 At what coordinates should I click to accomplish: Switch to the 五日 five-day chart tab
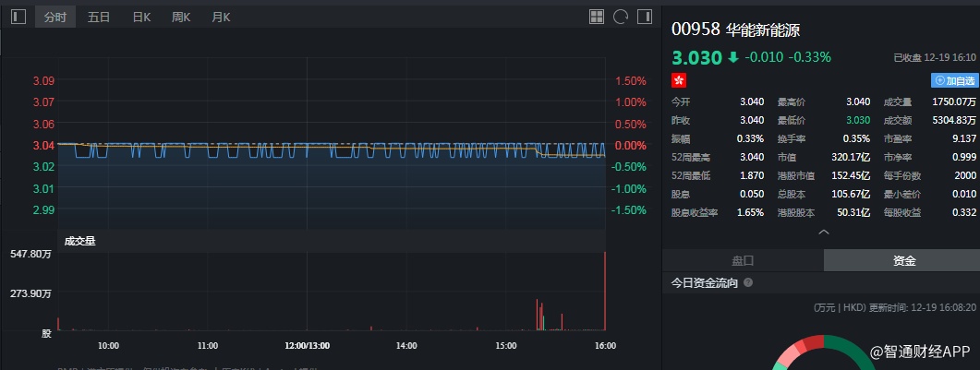click(99, 17)
